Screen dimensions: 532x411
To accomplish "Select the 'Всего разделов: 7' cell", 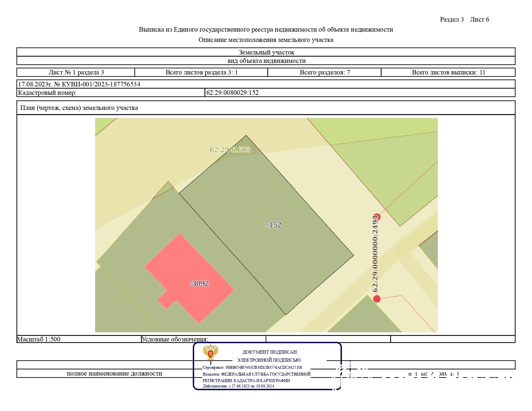I will [x=325, y=72].
